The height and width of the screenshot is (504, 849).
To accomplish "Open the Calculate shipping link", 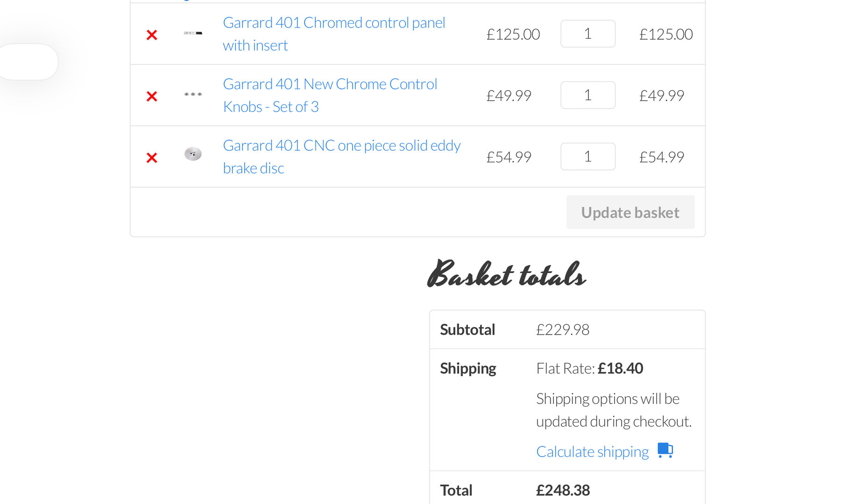I will coord(592,452).
